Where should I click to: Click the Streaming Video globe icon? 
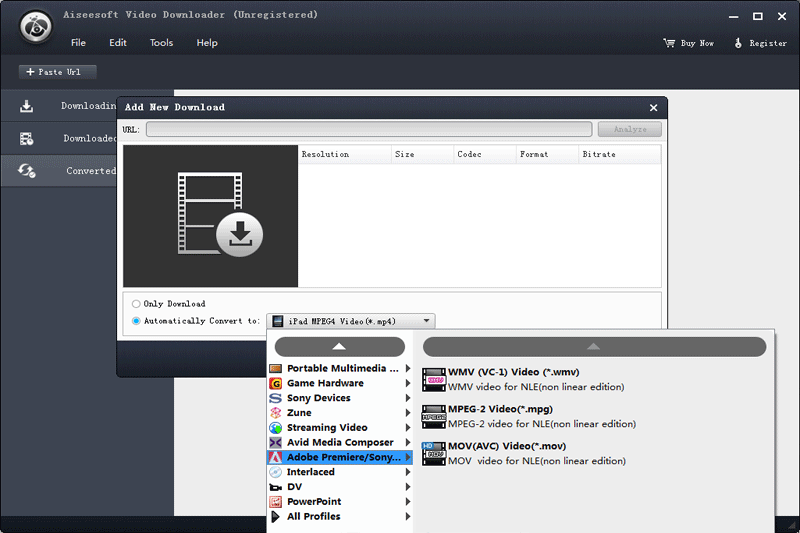(276, 427)
